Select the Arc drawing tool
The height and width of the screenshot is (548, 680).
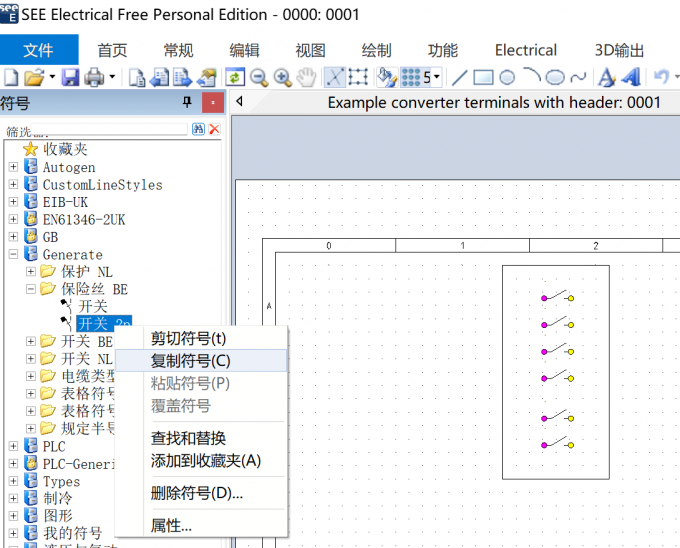(531, 75)
